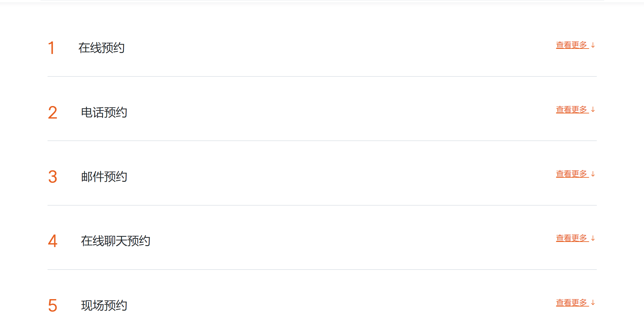Image resolution: width=644 pixels, height=320 pixels.
Task: Expand 查看更多 for 在线预约
Action: [x=572, y=45]
